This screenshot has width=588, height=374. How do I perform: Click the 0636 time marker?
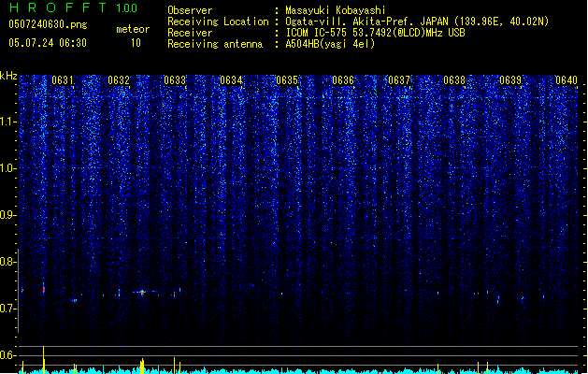(x=343, y=80)
